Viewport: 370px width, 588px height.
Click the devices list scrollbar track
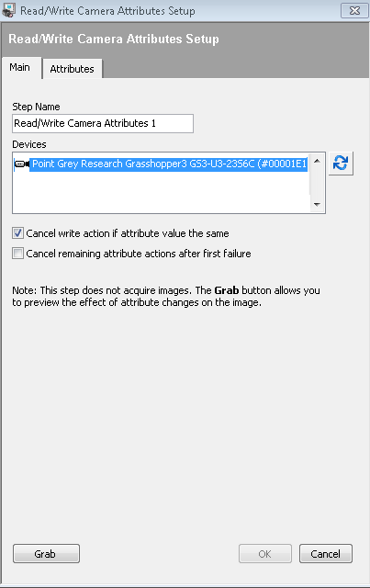click(x=317, y=183)
